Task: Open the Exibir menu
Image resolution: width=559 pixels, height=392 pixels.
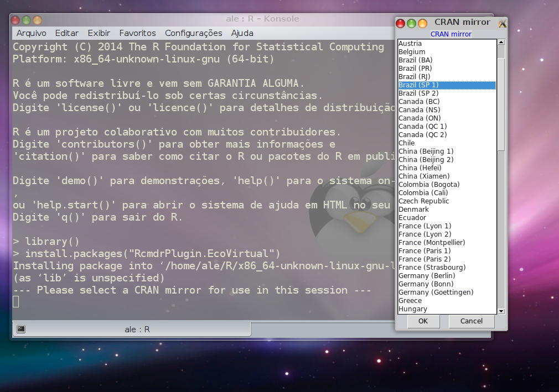Action: click(x=99, y=33)
